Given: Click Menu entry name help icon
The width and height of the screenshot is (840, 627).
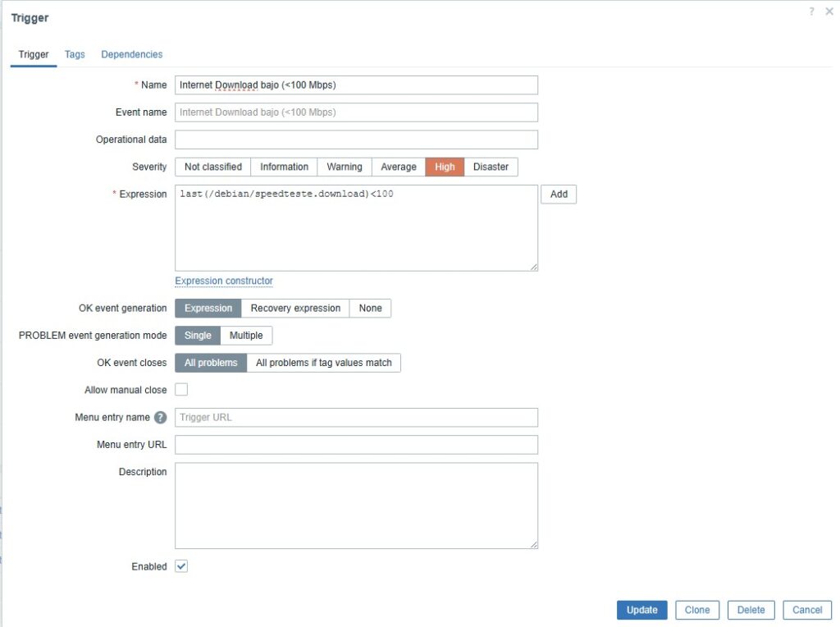Looking at the screenshot, I should 161,418.
